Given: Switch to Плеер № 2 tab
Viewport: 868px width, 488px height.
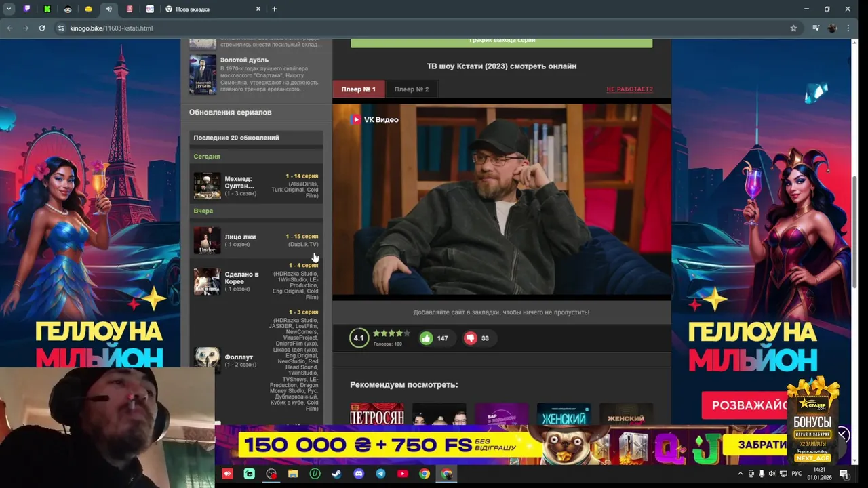Looking at the screenshot, I should 412,89.
